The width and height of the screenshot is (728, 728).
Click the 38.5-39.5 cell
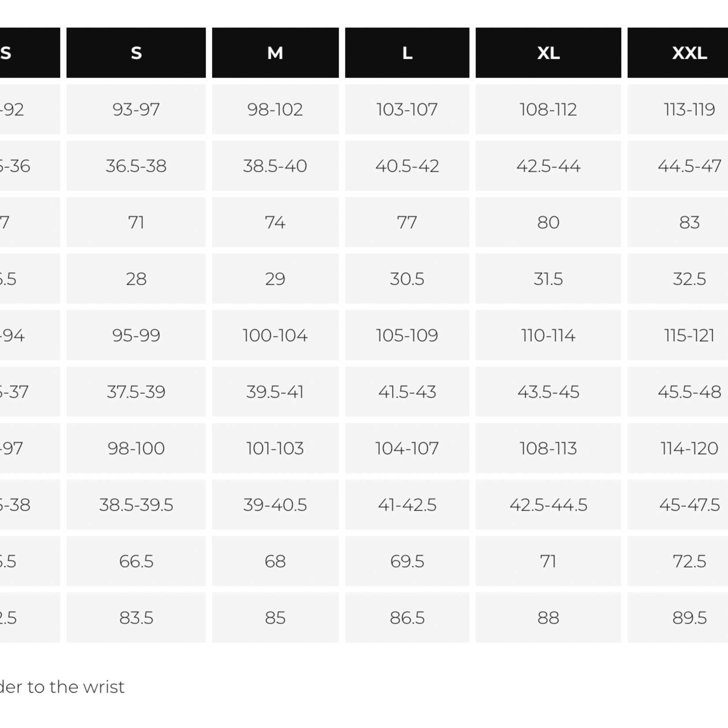[136, 505]
